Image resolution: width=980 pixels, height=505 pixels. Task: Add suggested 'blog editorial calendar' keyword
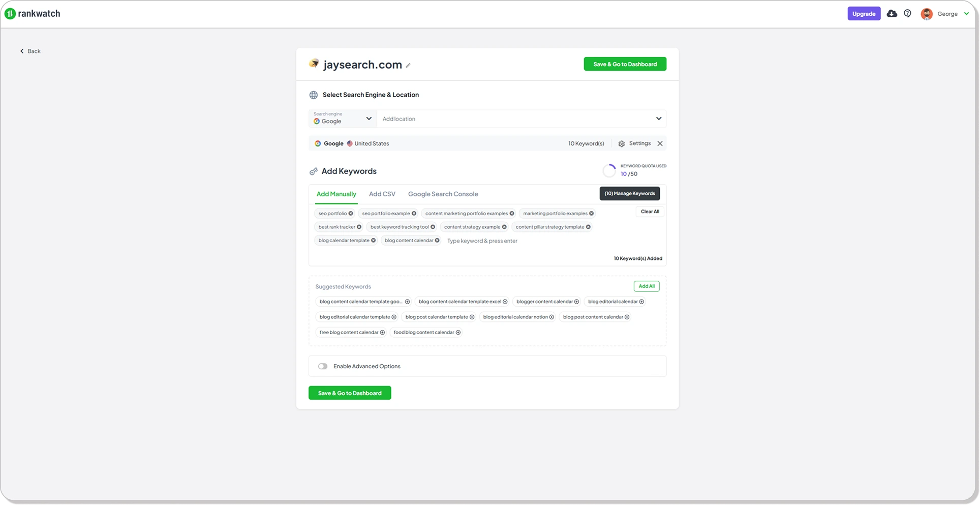coord(641,302)
